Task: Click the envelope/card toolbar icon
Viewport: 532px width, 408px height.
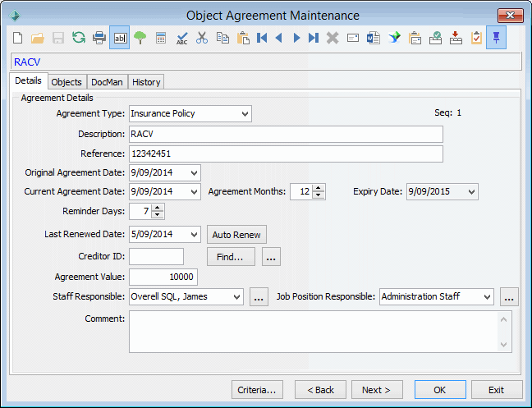Action: (353, 38)
